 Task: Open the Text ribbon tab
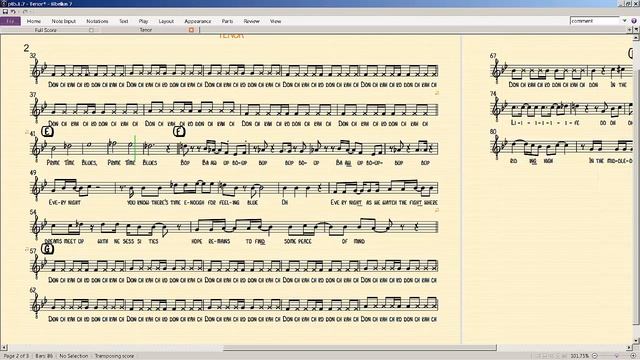coord(124,21)
